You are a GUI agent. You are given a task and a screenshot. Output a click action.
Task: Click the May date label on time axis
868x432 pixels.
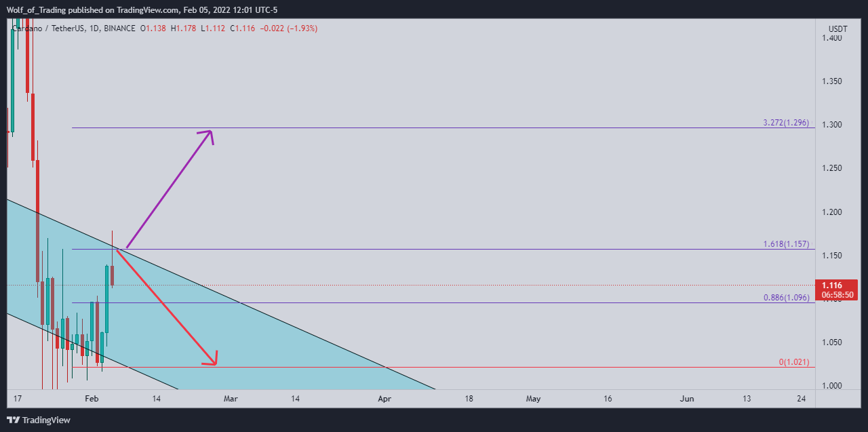pyautogui.click(x=534, y=399)
